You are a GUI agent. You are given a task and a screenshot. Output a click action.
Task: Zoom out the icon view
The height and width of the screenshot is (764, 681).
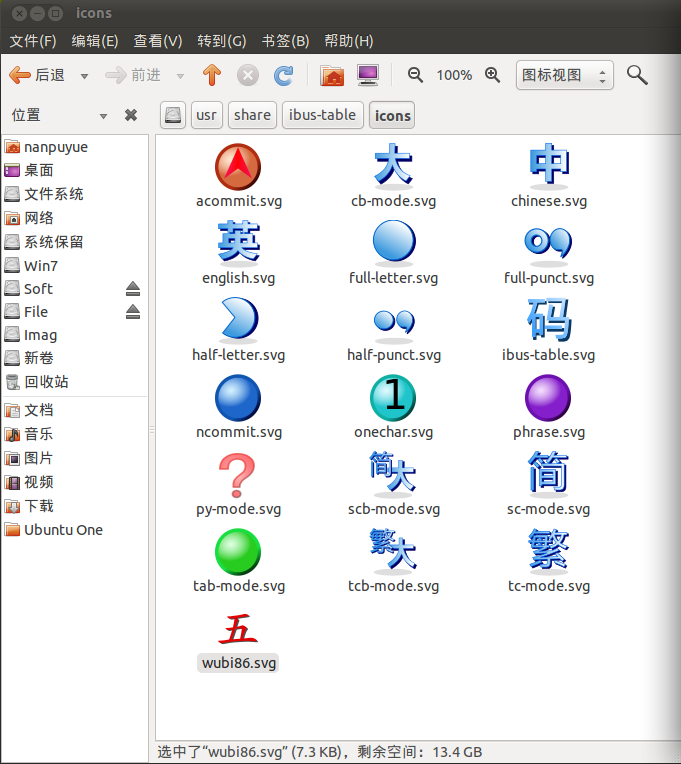pyautogui.click(x=415, y=75)
